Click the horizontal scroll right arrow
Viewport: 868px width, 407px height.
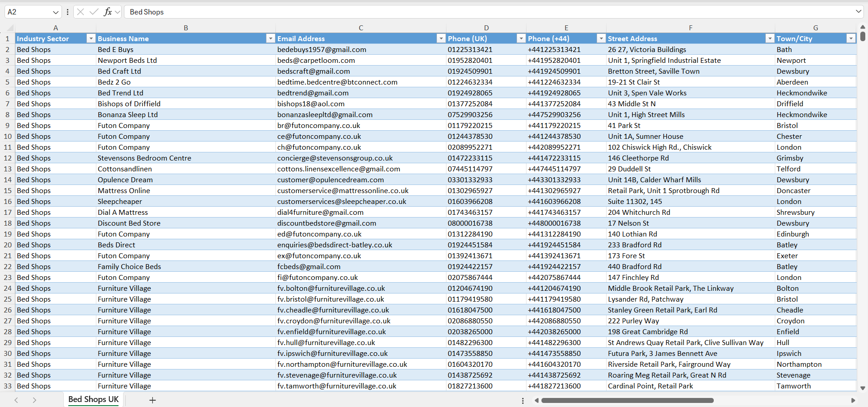[x=853, y=400]
